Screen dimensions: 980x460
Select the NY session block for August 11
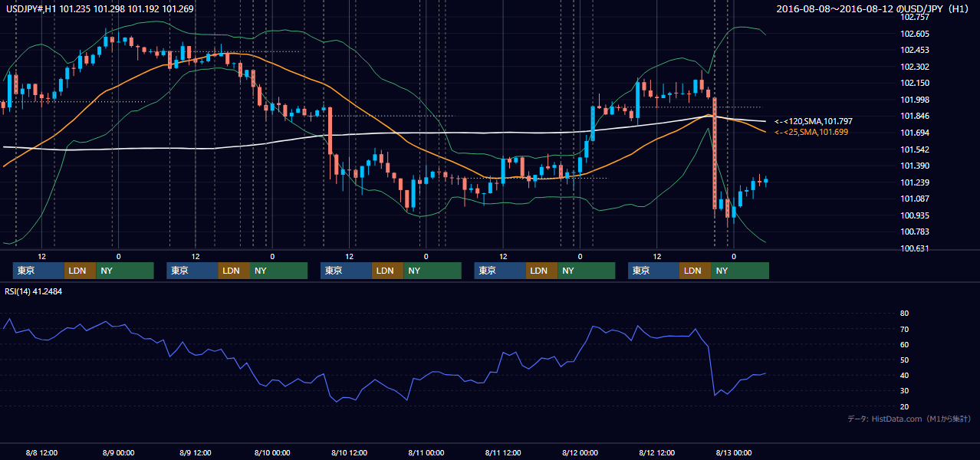[587, 271]
